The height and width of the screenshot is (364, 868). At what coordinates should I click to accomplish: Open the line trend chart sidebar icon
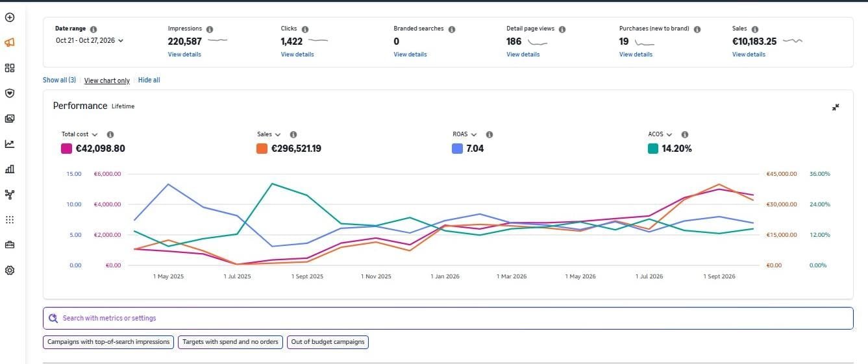10,143
